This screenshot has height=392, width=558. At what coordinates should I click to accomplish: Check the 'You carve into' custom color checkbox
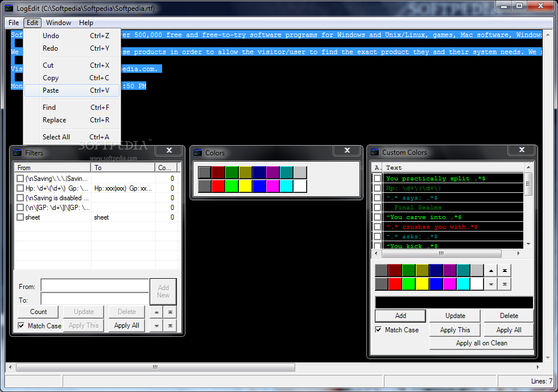[377, 217]
